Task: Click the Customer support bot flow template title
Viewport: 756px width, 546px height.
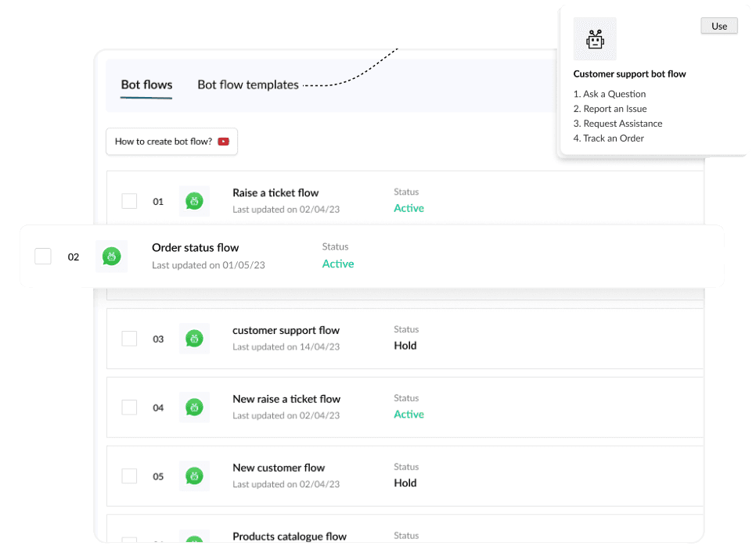Action: click(629, 74)
